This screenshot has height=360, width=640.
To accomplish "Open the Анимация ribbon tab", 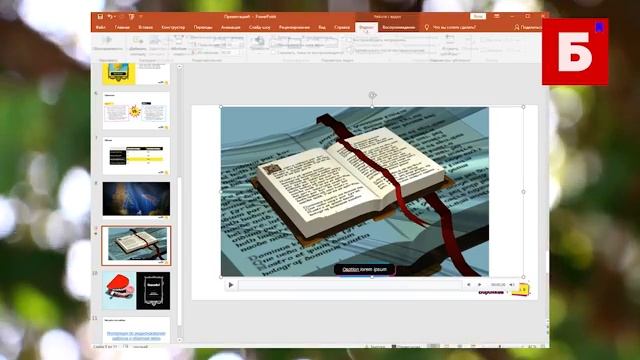I will 231,27.
